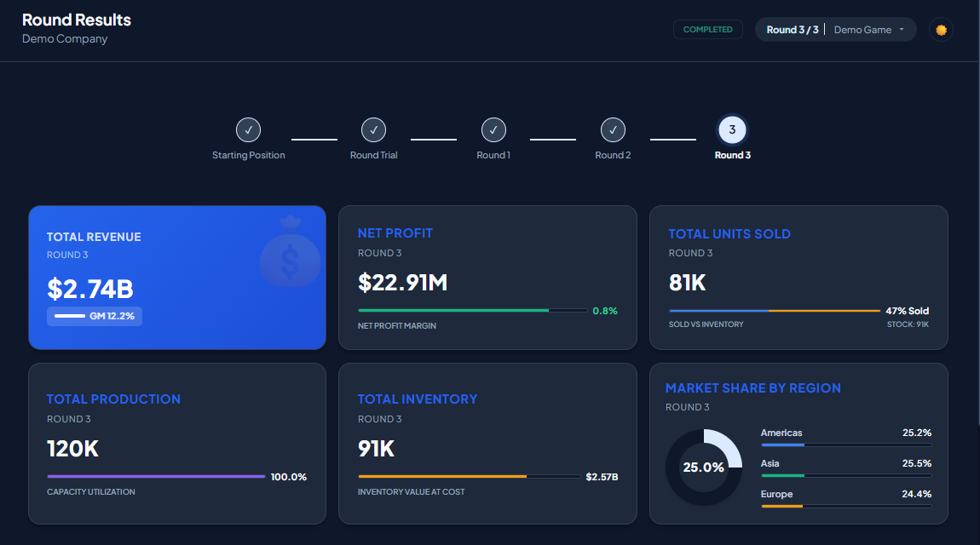Click the COMPLETED status badge
Viewport: 980px width, 545px height.
click(x=707, y=30)
